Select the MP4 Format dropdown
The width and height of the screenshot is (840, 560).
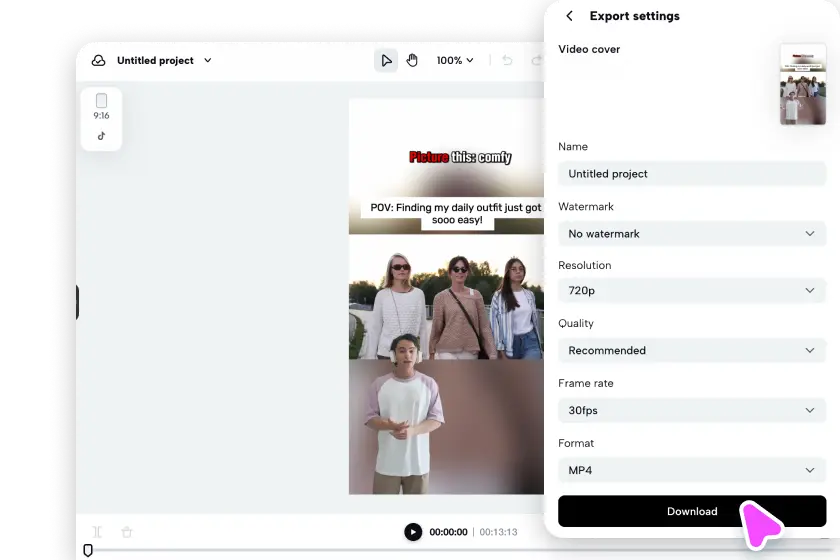click(x=691, y=470)
